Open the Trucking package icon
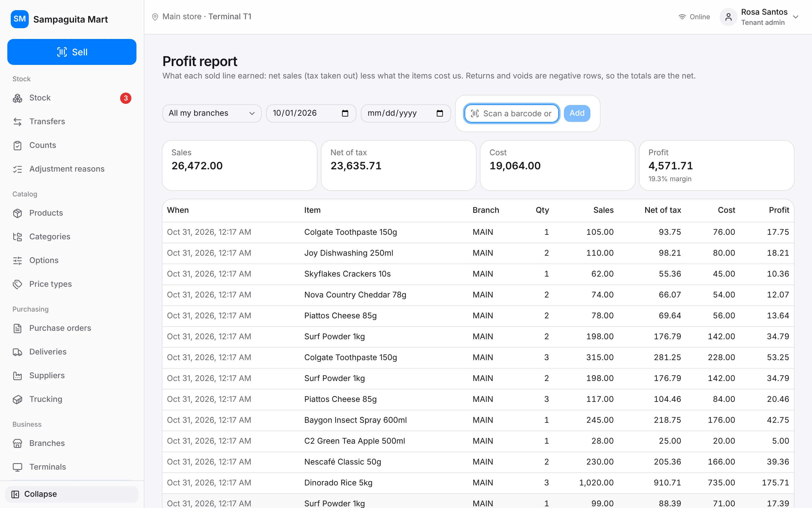The image size is (812, 508). point(17,399)
